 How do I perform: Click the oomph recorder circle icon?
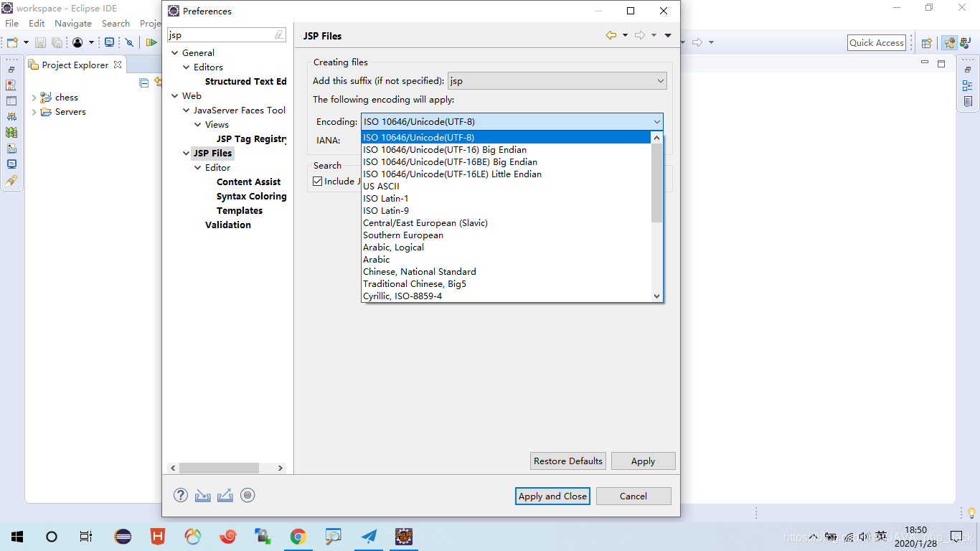(248, 495)
